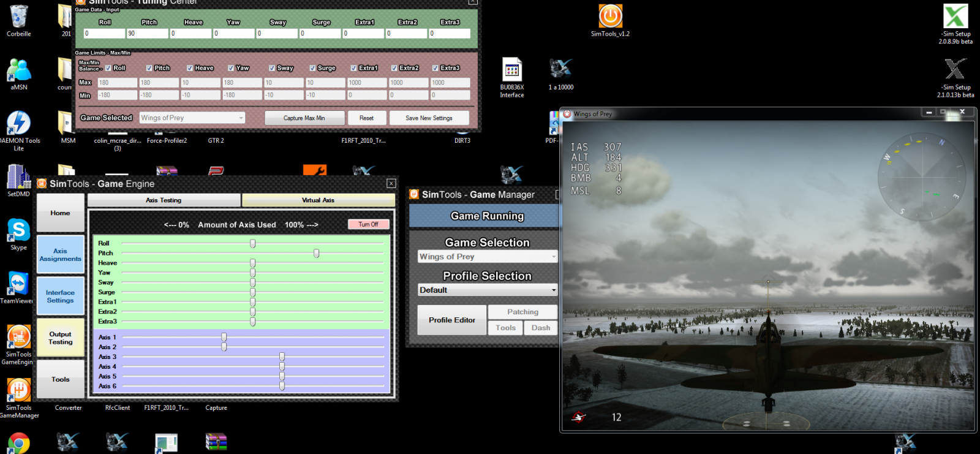Click the Heave Min limit field

[200, 95]
